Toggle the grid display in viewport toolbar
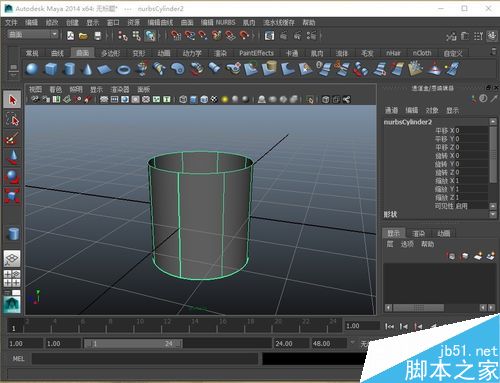The image size is (500, 383). click(104, 99)
